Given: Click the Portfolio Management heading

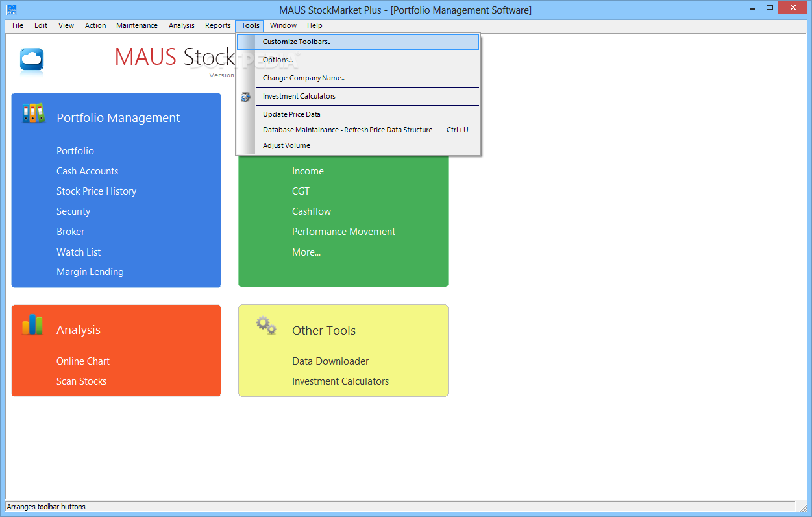Looking at the screenshot, I should click(x=118, y=118).
